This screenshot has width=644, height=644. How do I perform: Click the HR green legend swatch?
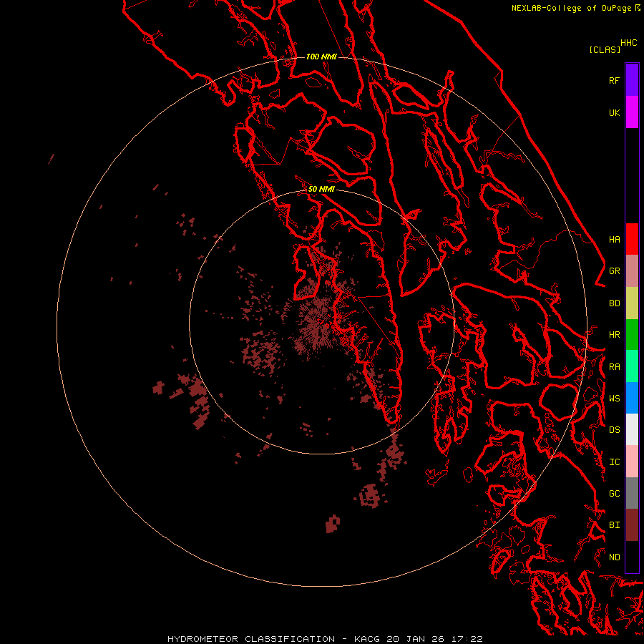[x=632, y=335]
